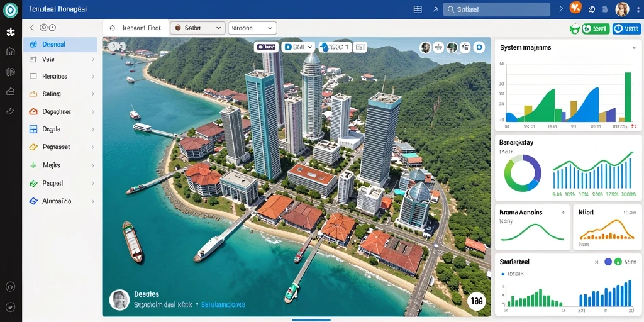Open the user profile avatar at top right
This screenshot has width=644, height=322.
coord(622,9)
